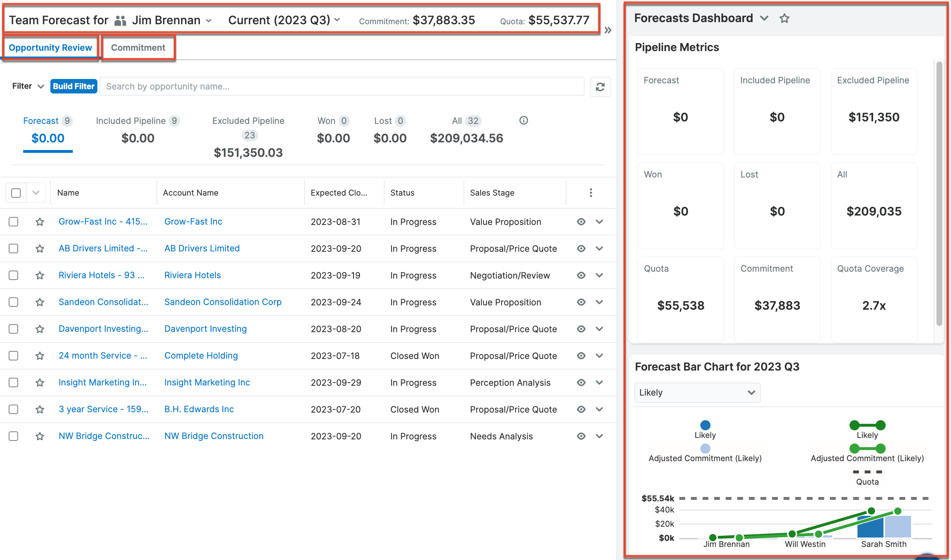Open the Complete Holding account link
This screenshot has width=951, height=560.
coord(201,355)
